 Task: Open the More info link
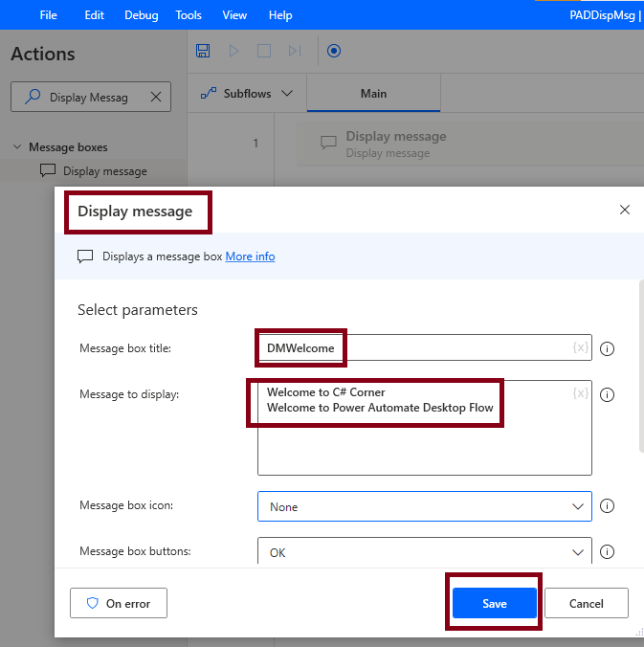pyautogui.click(x=250, y=257)
